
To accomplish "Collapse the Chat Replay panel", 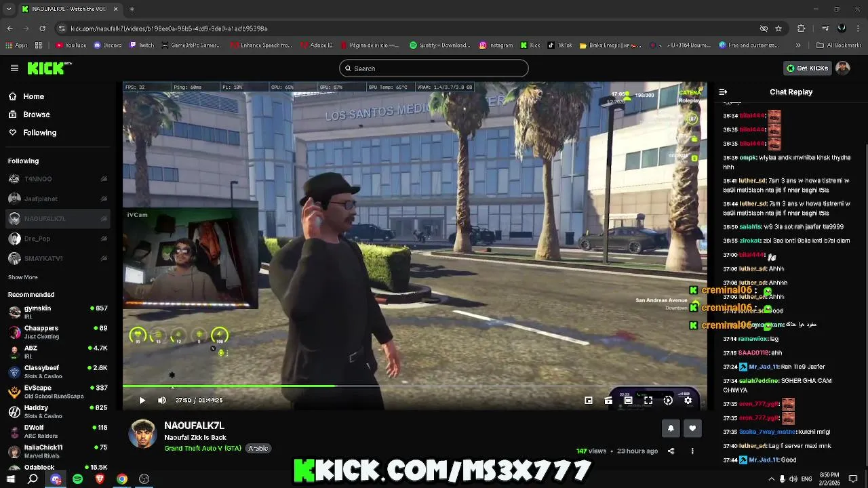I will click(723, 92).
